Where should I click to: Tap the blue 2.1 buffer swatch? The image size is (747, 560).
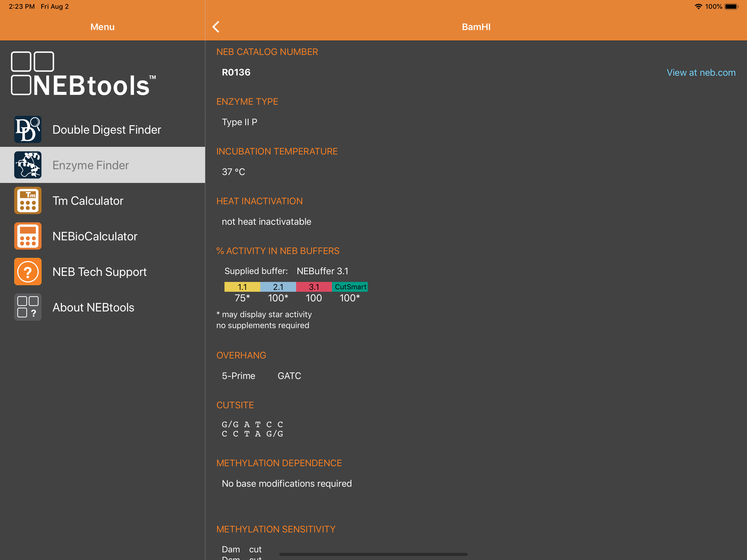click(x=278, y=287)
